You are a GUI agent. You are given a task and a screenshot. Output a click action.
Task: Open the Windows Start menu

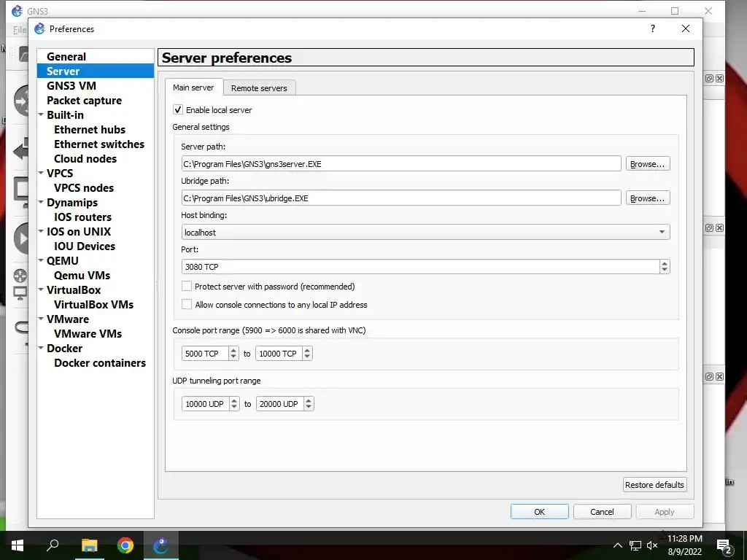coord(18,545)
